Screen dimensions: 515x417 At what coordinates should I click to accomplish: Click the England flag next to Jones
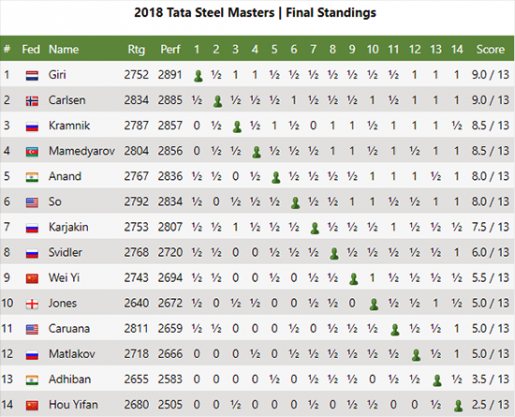point(32,304)
